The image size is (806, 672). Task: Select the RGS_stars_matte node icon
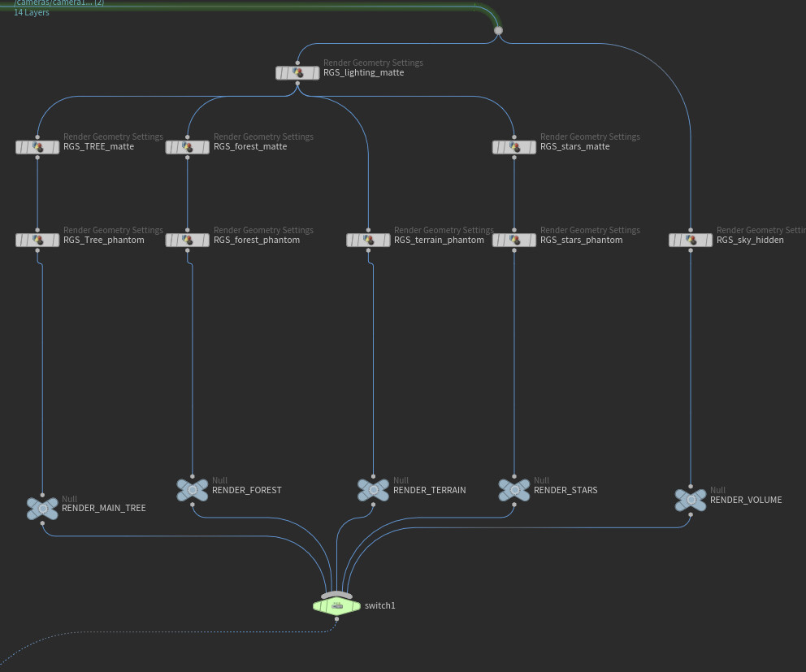click(x=514, y=148)
